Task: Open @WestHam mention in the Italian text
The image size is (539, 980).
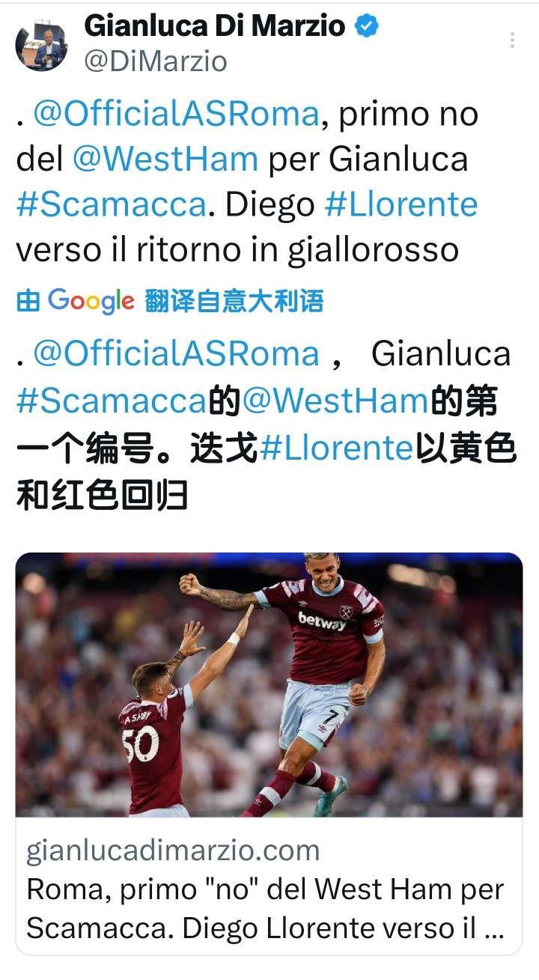Action: [165, 159]
